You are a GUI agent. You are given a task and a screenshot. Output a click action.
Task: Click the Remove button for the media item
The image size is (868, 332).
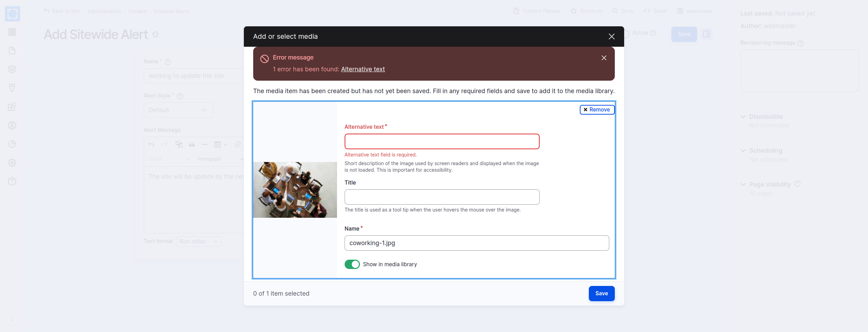(x=597, y=110)
